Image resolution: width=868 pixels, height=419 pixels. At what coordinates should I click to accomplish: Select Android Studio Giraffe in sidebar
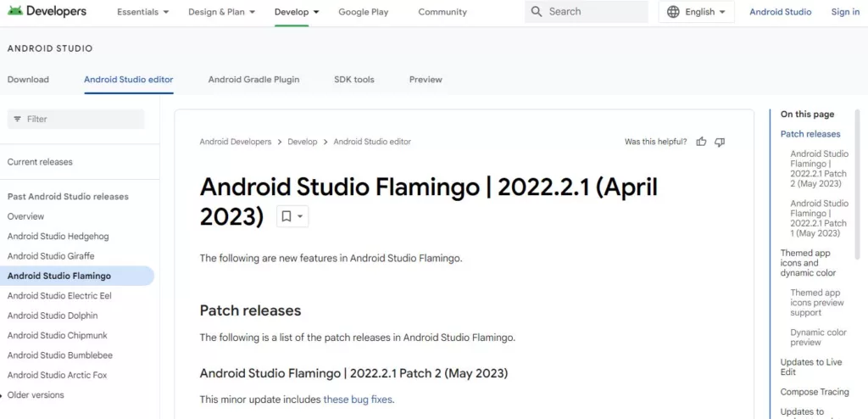pyautogui.click(x=51, y=256)
